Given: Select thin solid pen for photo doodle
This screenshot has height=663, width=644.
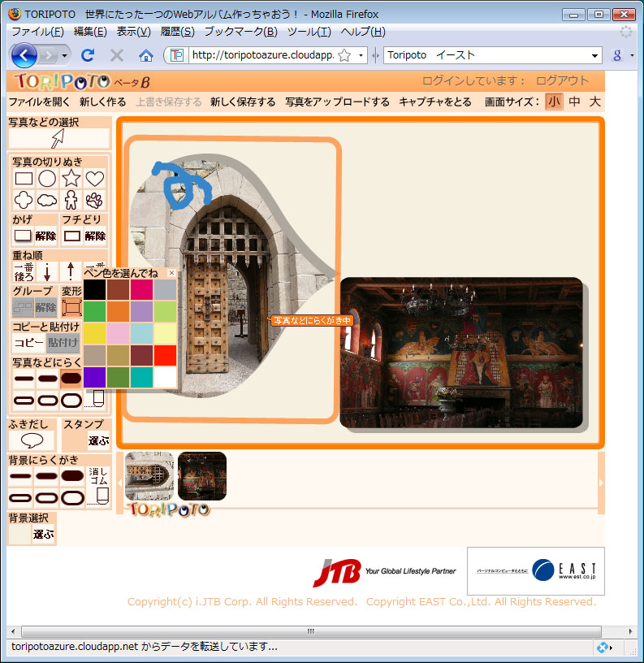Looking at the screenshot, I should click(x=24, y=379).
